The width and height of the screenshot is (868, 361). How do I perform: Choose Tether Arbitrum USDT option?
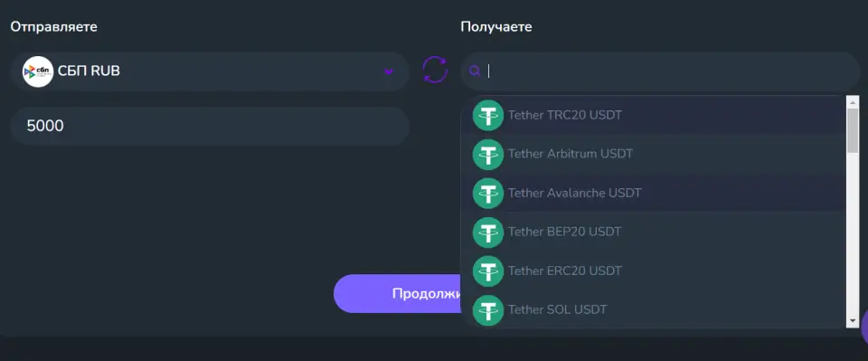[653, 154]
